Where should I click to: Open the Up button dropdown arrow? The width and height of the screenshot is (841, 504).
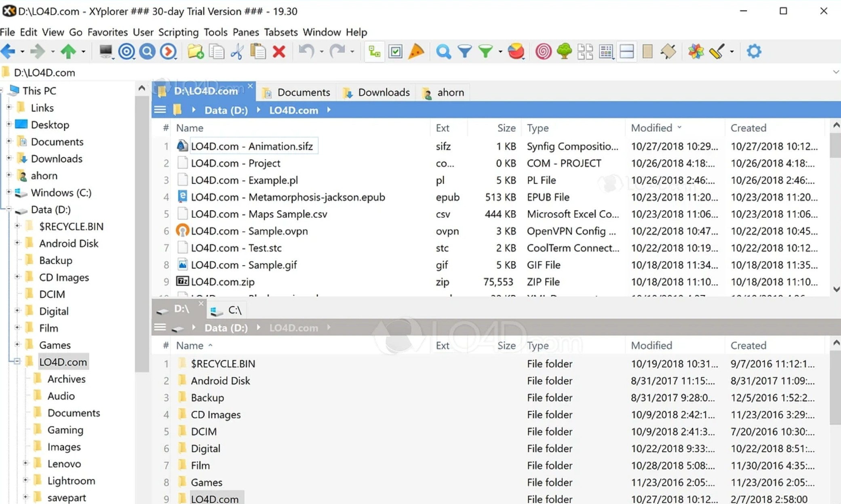tap(83, 52)
